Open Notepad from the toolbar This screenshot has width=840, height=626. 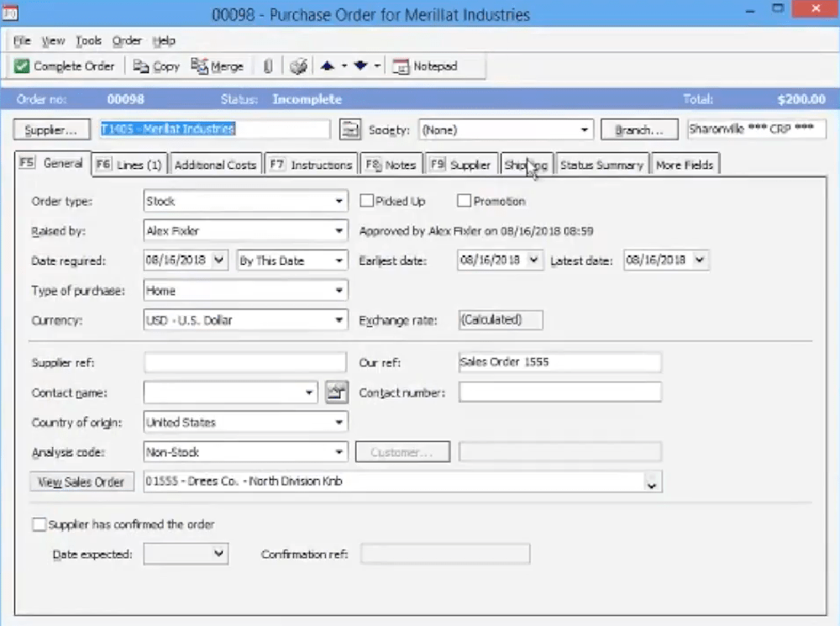tap(426, 66)
